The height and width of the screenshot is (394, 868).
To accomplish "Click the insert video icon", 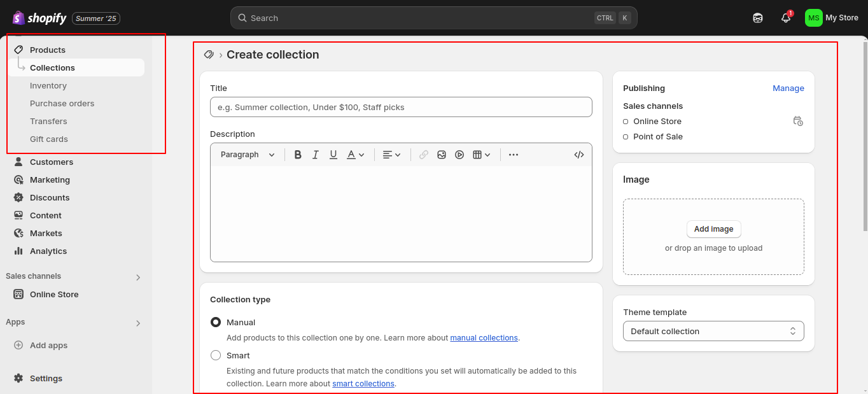I will tap(459, 155).
